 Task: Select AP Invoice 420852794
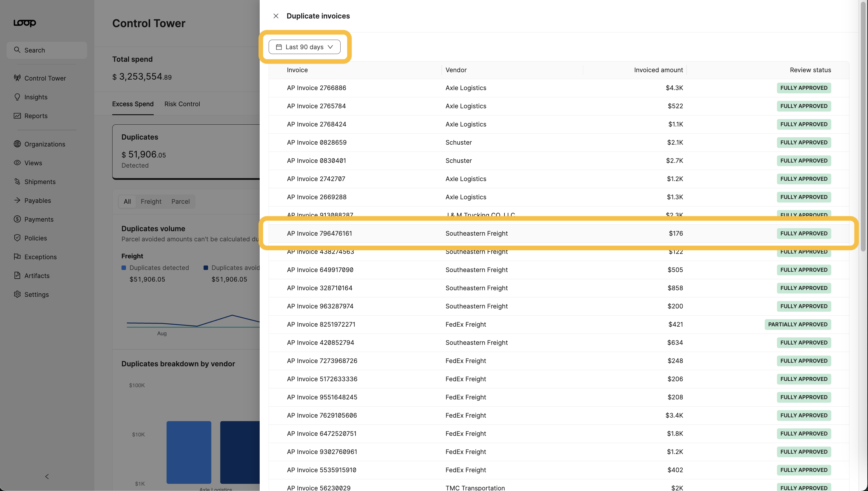pos(559,343)
